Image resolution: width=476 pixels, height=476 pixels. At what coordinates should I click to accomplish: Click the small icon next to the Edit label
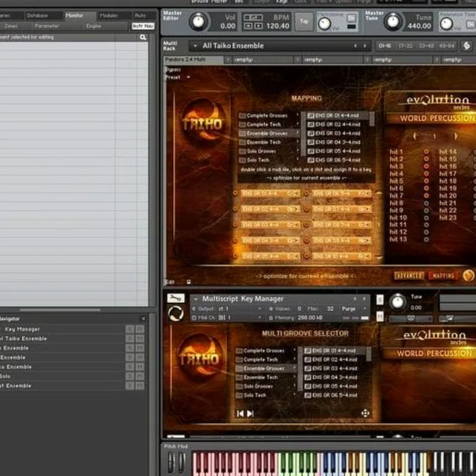click(x=189, y=282)
